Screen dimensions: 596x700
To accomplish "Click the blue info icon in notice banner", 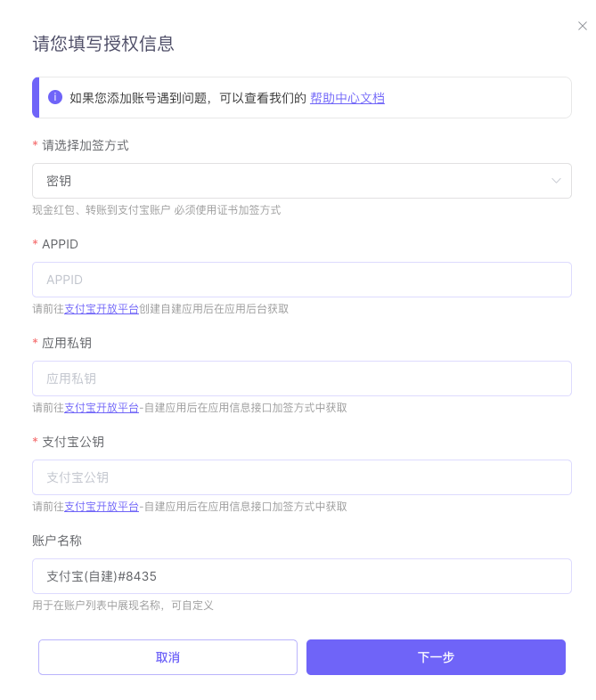I will click(x=55, y=97).
